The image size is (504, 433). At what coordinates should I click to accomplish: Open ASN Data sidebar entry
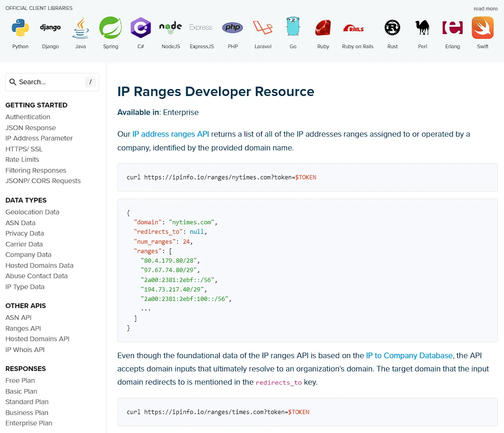point(20,223)
